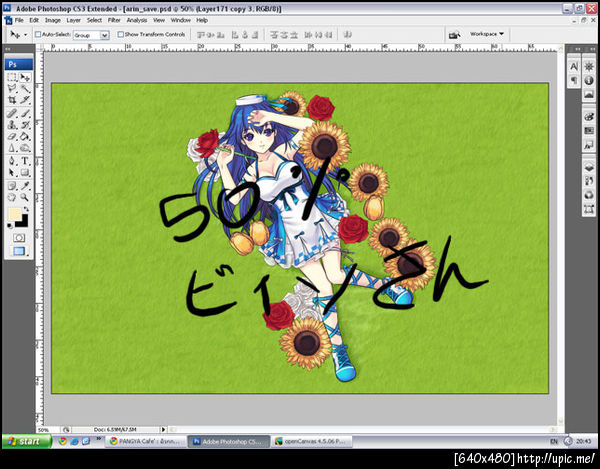
Task: Reset default foreground and background colors
Action: [x=10, y=226]
